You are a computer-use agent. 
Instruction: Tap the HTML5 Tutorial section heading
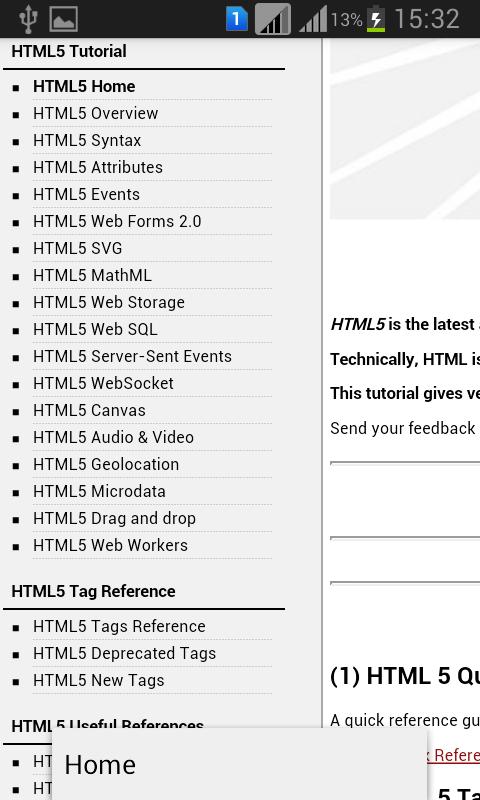click(69, 52)
